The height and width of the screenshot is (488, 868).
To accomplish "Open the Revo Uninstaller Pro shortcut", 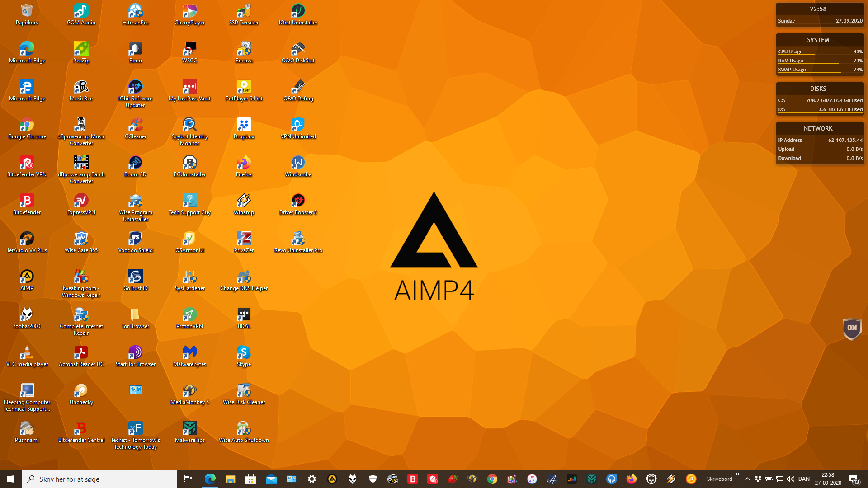I will [298, 239].
